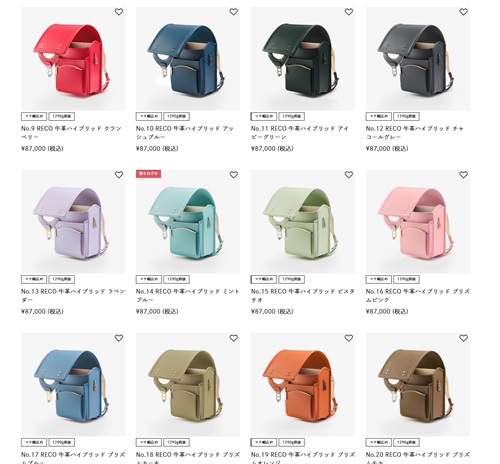Favorite the No.11 Ivy Green bag
The image size is (500, 464).
(x=349, y=12)
